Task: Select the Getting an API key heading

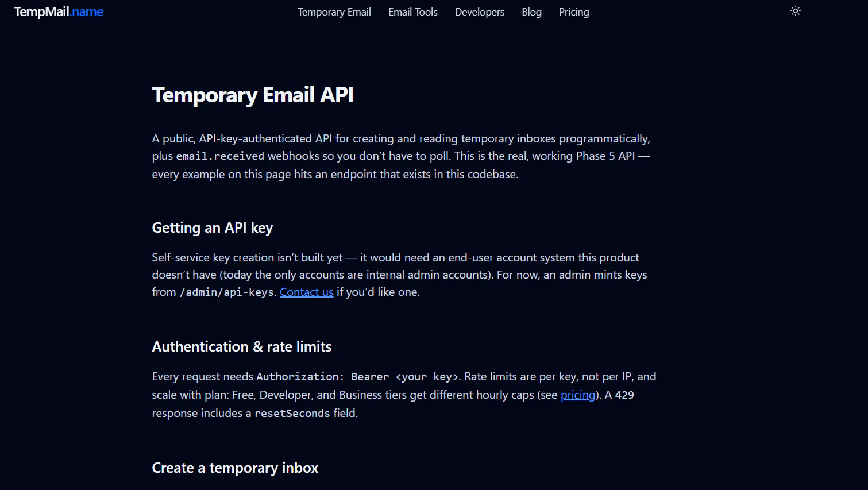Action: coord(212,227)
